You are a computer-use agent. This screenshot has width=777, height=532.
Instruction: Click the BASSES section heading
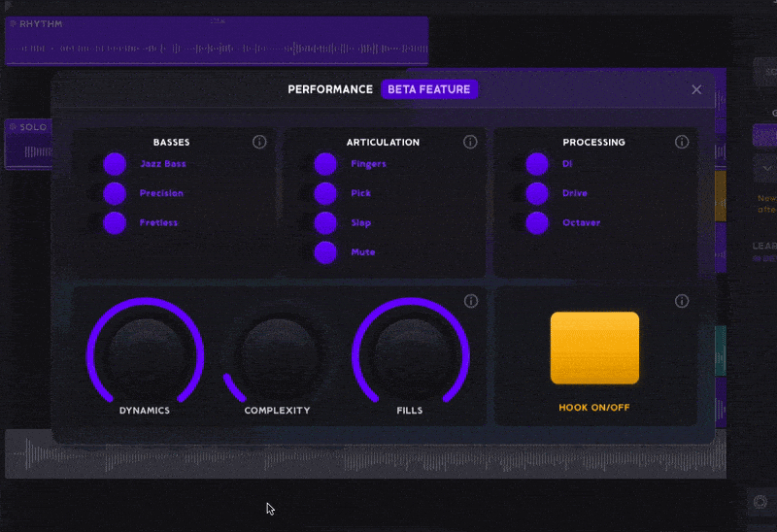point(172,143)
